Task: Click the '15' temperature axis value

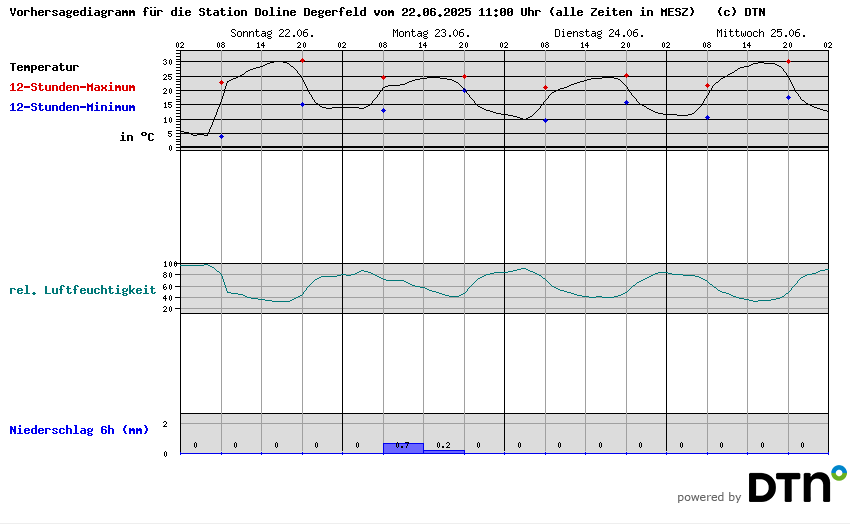Action: (168, 105)
